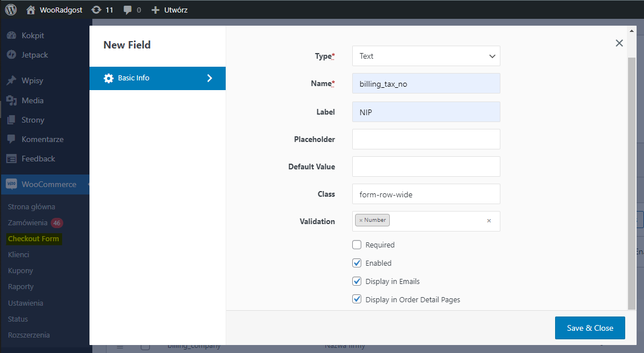Check the Required checkbox
The image size is (644, 353).
(x=357, y=245)
